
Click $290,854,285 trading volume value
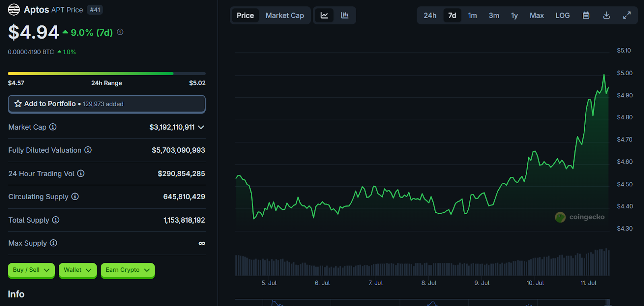click(x=181, y=174)
